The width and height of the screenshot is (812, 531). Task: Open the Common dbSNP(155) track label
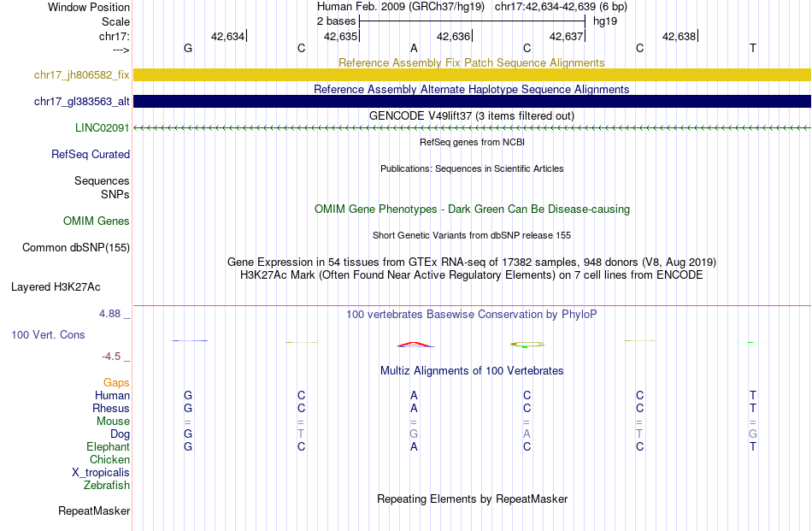[76, 248]
